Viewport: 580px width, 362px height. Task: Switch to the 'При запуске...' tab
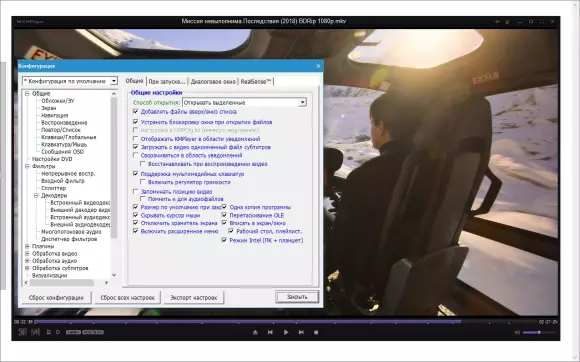pos(167,82)
